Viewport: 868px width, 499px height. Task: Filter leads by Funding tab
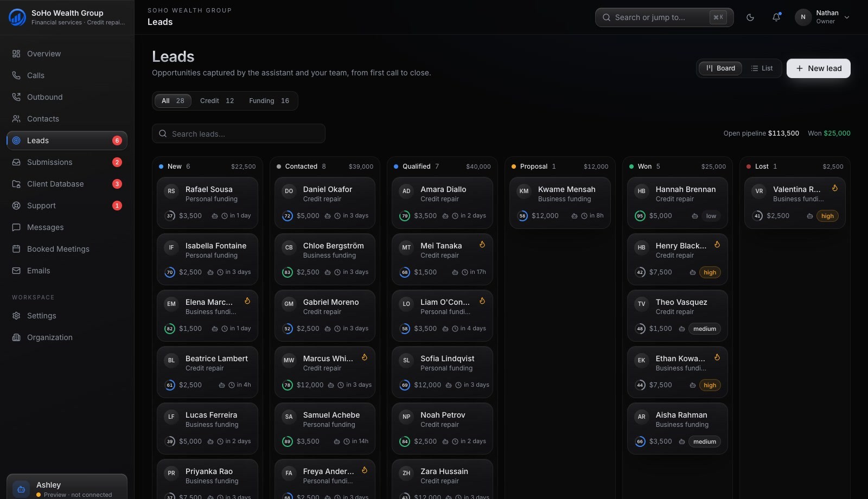269,101
